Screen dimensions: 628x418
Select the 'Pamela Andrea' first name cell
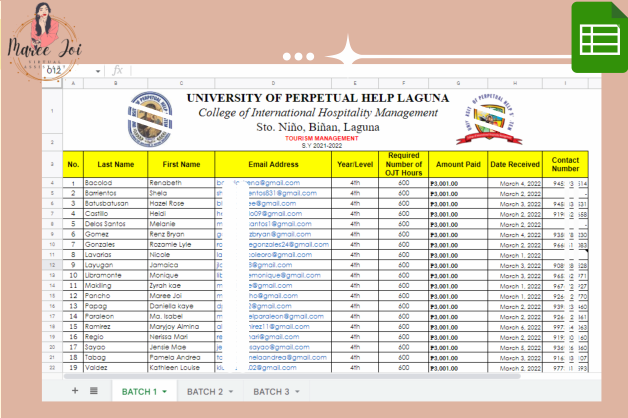point(181,358)
